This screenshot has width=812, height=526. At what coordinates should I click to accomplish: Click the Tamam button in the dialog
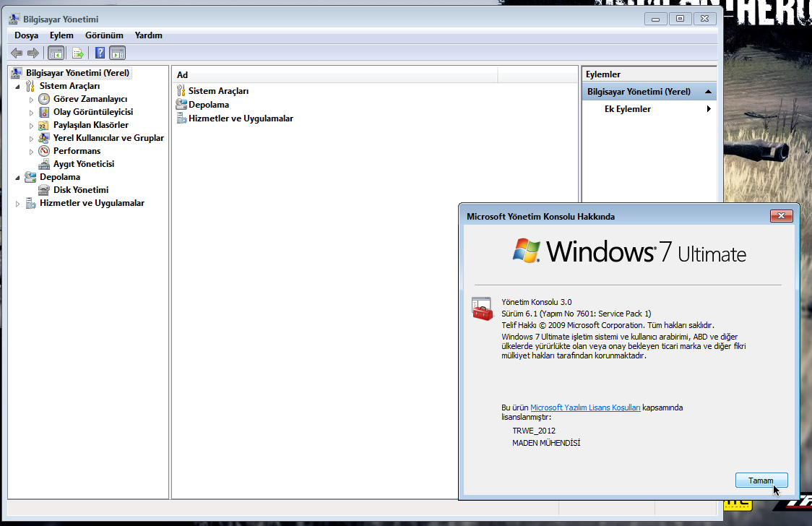[761, 480]
